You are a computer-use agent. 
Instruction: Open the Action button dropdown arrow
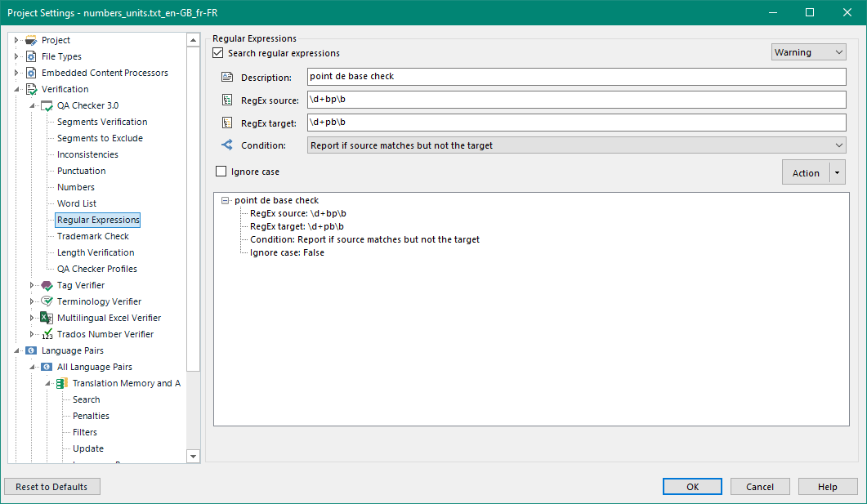(837, 173)
